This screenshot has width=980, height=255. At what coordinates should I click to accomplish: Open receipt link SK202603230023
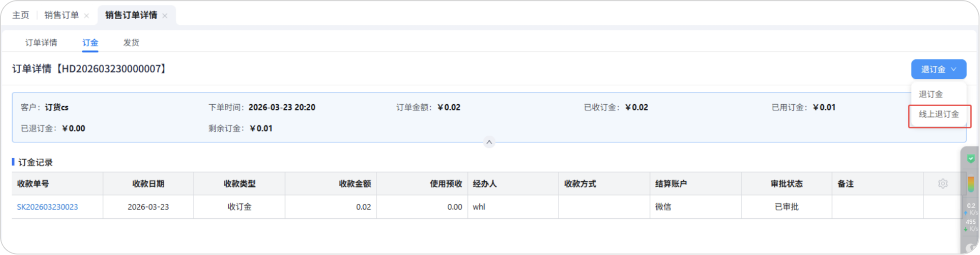click(47, 207)
